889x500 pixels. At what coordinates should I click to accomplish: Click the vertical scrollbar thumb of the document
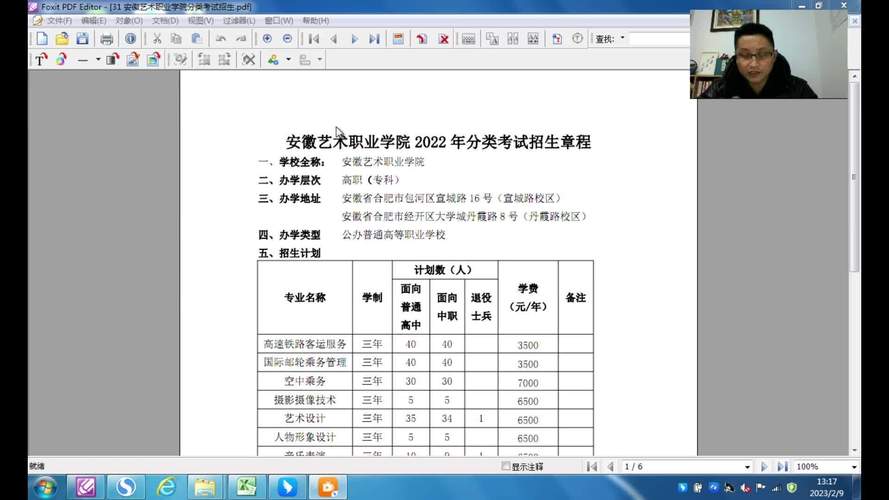click(x=854, y=176)
